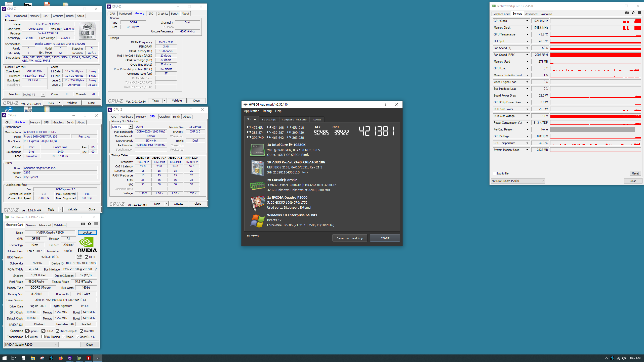Click the Windows flag icon in Aquamark results
This screenshot has width=644, height=362.
257,221
